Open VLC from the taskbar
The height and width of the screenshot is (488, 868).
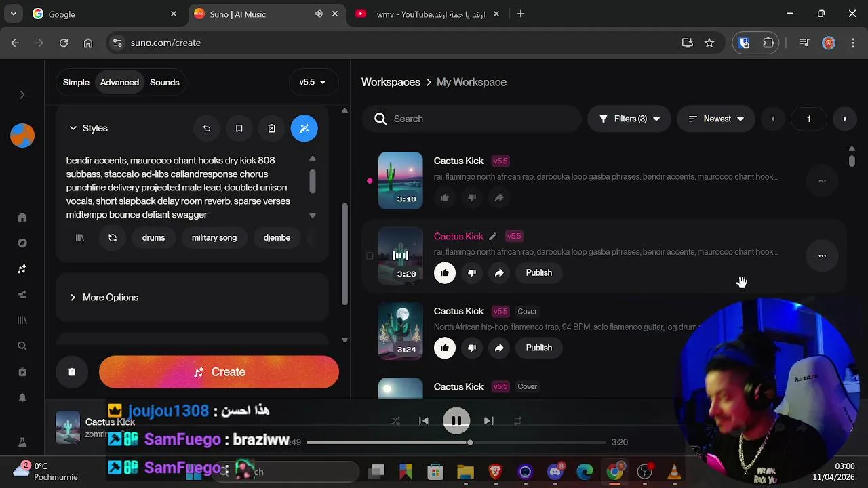coord(674,472)
